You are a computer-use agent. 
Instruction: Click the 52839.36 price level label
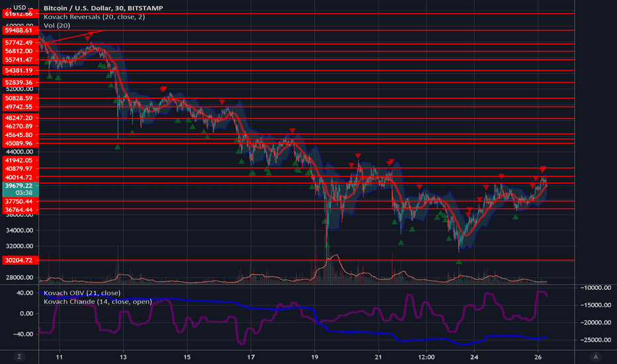pyautogui.click(x=21, y=82)
